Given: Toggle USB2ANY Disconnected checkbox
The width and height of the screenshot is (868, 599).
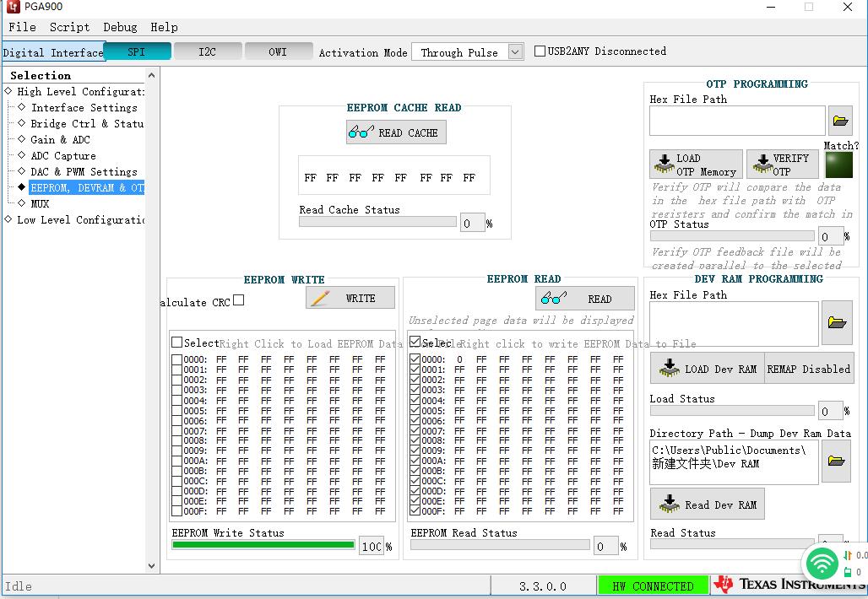Looking at the screenshot, I should 540,51.
